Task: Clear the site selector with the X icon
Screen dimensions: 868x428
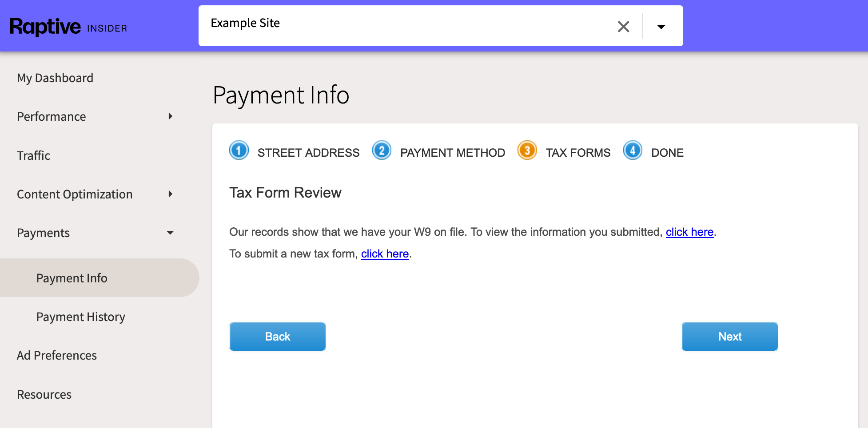Action: [x=623, y=27]
